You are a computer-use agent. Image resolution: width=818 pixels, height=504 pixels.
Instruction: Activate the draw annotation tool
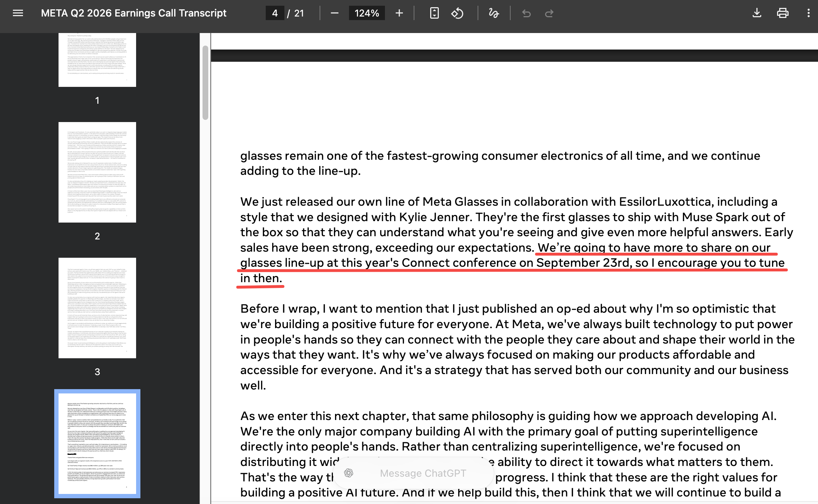point(494,13)
